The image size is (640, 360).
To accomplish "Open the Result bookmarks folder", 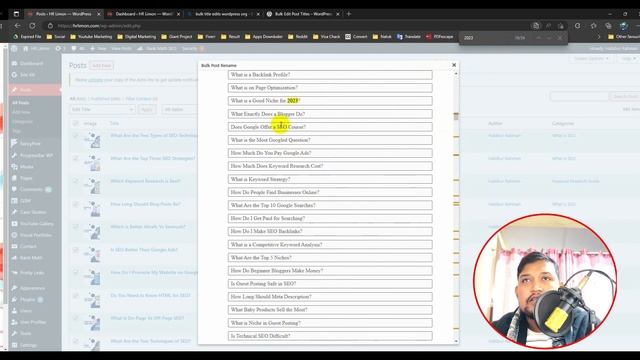I will pyautogui.click(x=231, y=37).
